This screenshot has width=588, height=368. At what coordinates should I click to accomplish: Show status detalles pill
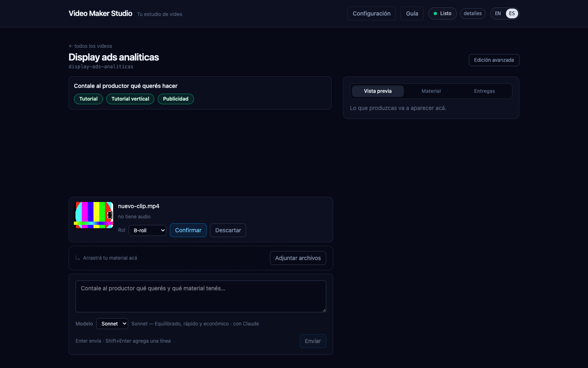pyautogui.click(x=473, y=13)
